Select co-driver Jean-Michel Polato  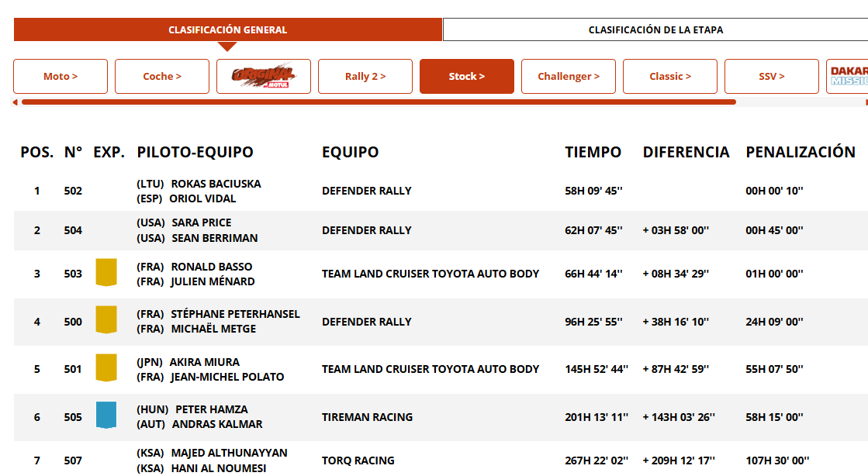pos(227,377)
